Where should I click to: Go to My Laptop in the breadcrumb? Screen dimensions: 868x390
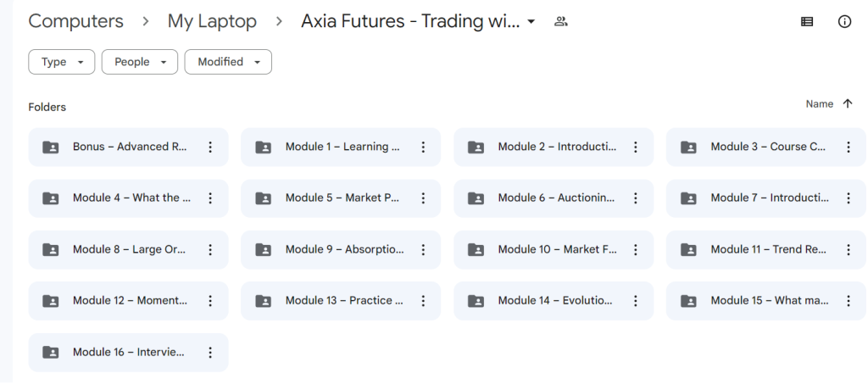pos(212,21)
